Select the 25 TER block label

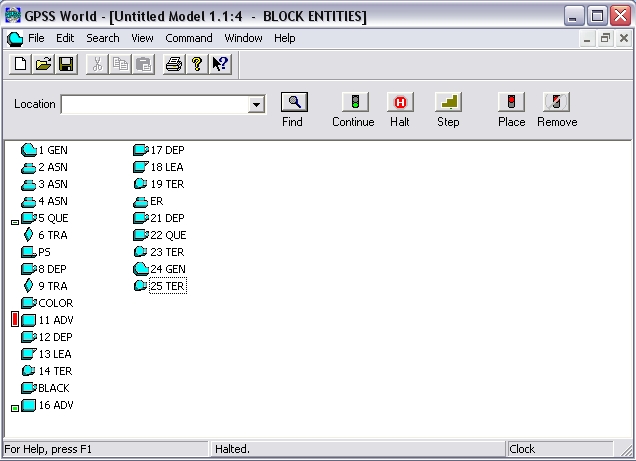168,286
